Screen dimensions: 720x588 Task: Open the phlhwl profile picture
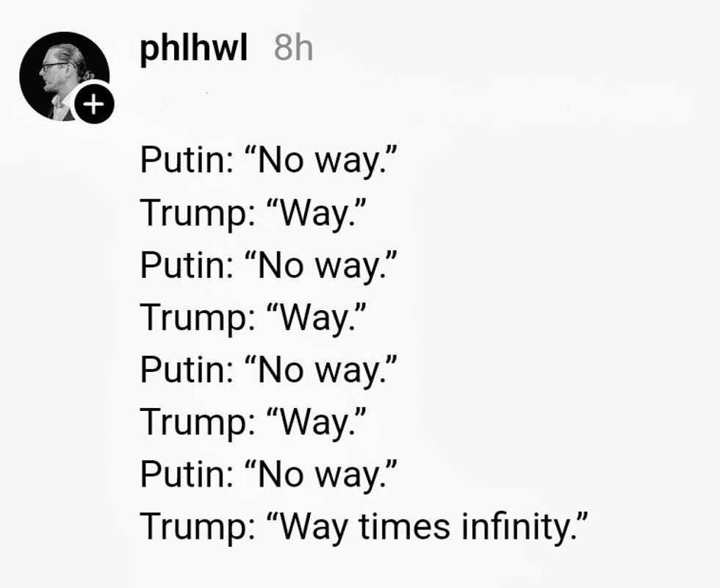click(60, 73)
